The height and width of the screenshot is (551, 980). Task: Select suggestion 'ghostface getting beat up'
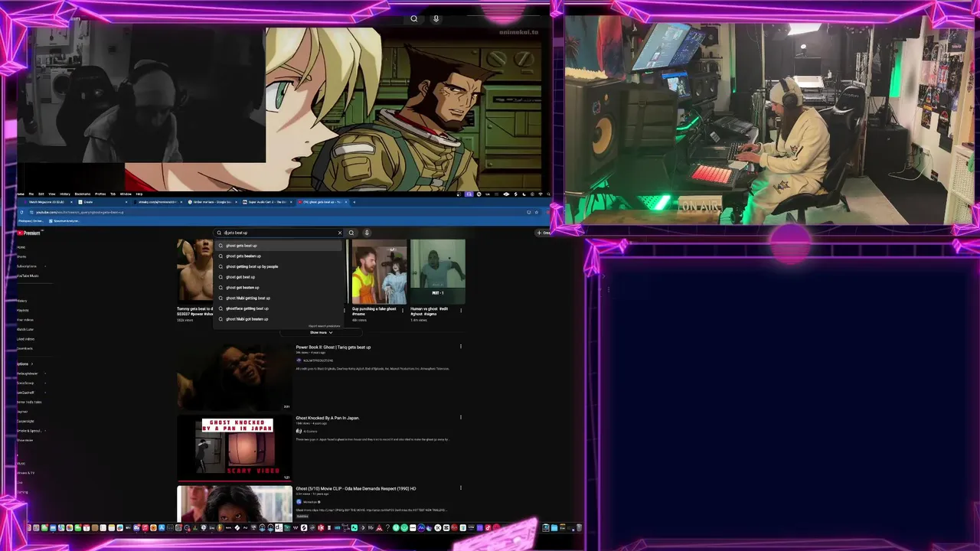tap(279, 308)
